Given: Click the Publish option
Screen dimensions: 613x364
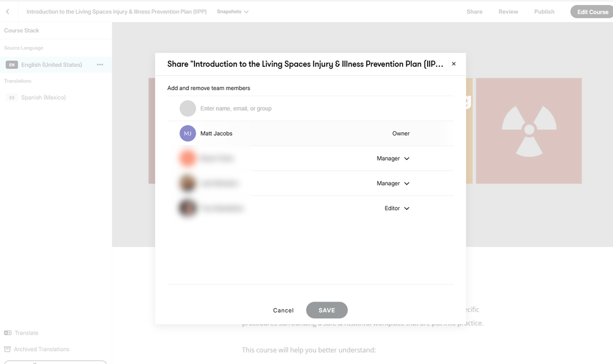Looking at the screenshot, I should (544, 12).
